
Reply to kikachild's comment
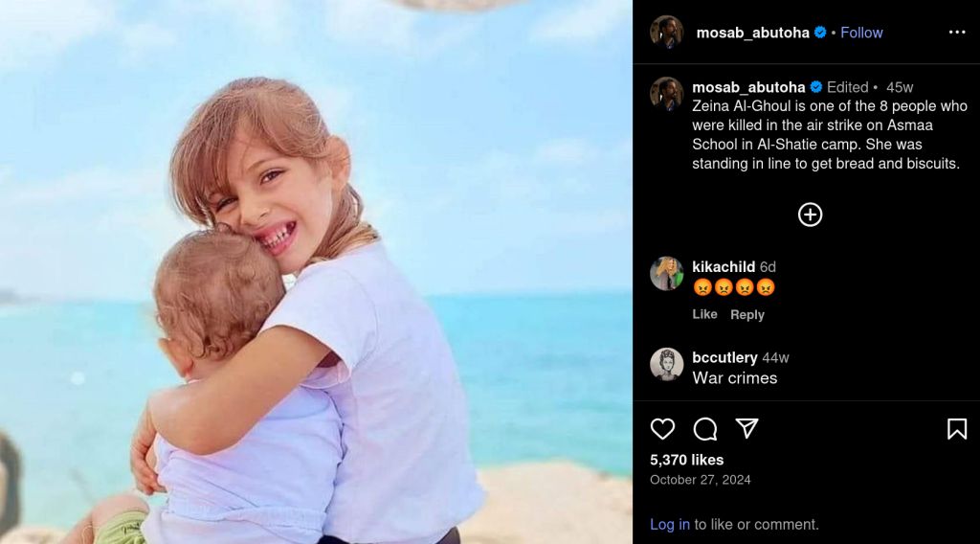[746, 314]
